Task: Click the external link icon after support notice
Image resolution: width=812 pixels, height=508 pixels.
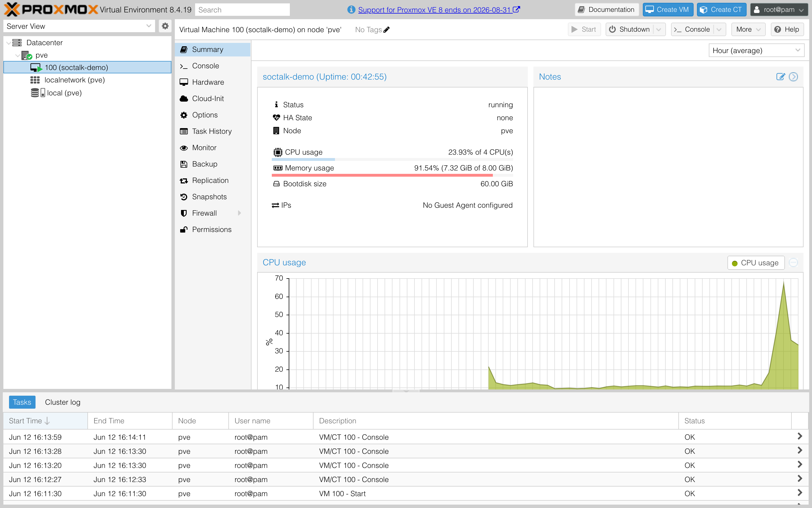Action: 516,9
